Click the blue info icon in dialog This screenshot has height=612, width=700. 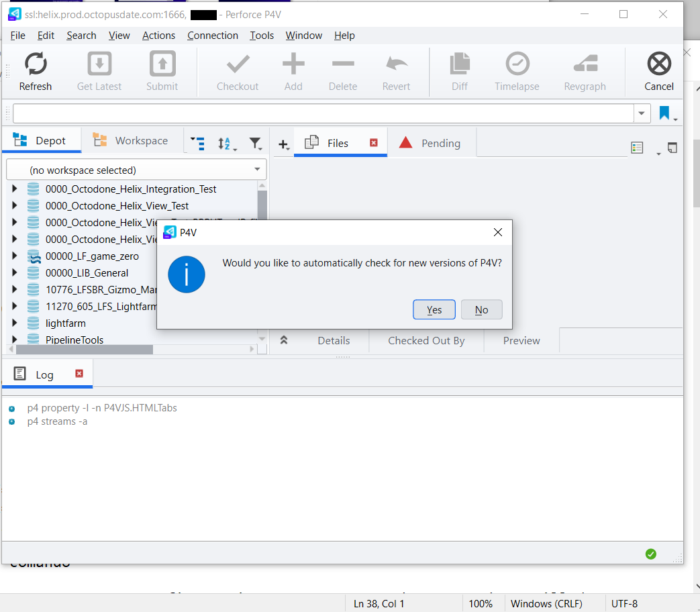[x=187, y=274]
